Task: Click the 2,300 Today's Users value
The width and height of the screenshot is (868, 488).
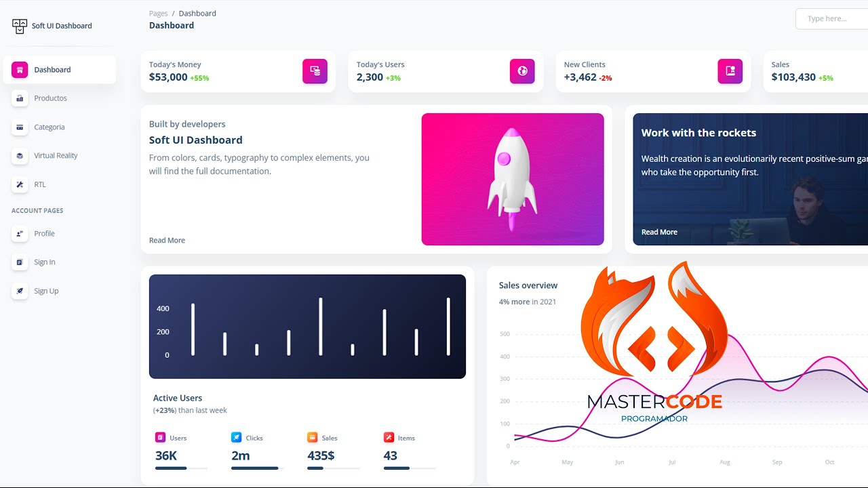Action: (x=370, y=77)
